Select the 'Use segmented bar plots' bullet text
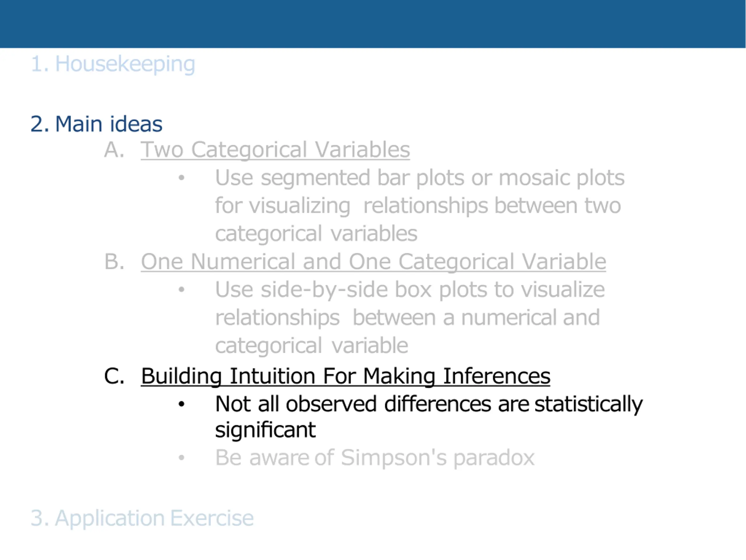Viewport: 746px width, 560px height. 420,205
